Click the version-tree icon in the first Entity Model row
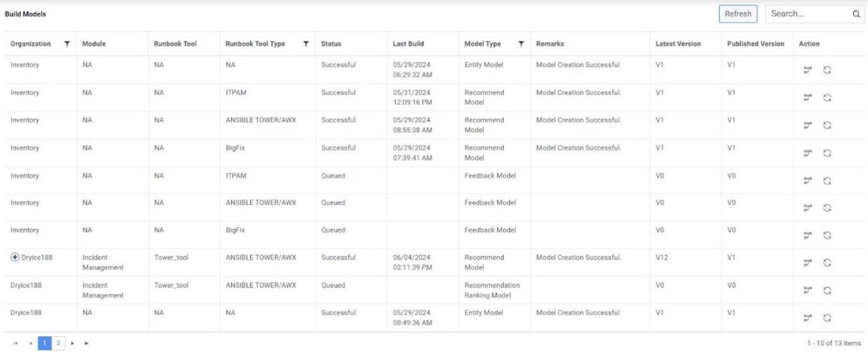 807,70
